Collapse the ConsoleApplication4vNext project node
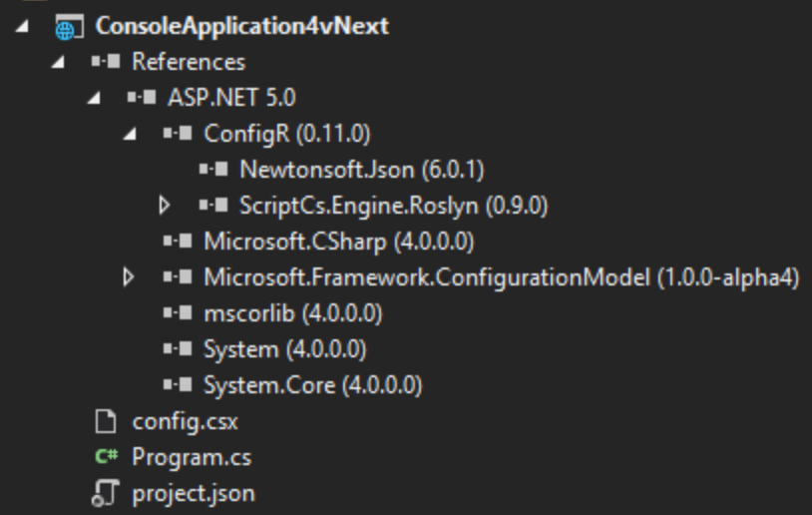This screenshot has height=515, width=812. [x=22, y=26]
